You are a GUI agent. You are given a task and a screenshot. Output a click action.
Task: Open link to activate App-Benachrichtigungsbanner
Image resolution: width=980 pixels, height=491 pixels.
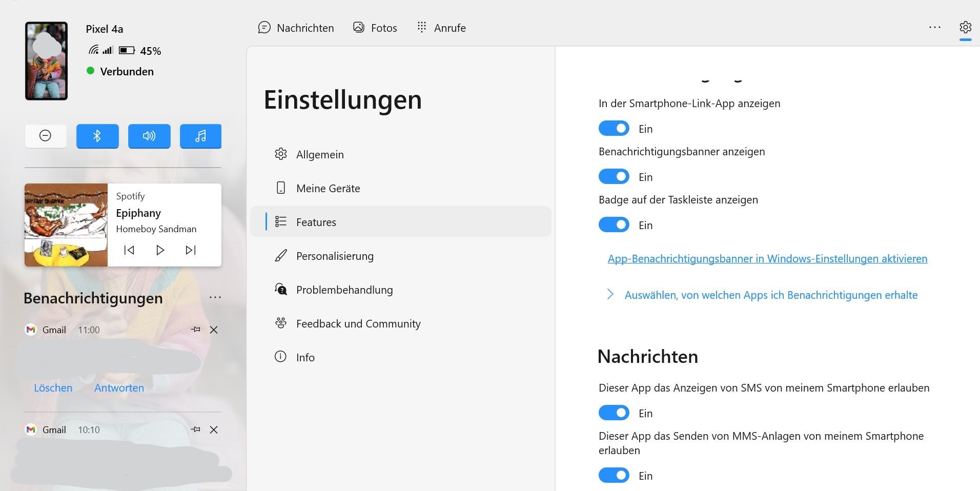click(767, 259)
